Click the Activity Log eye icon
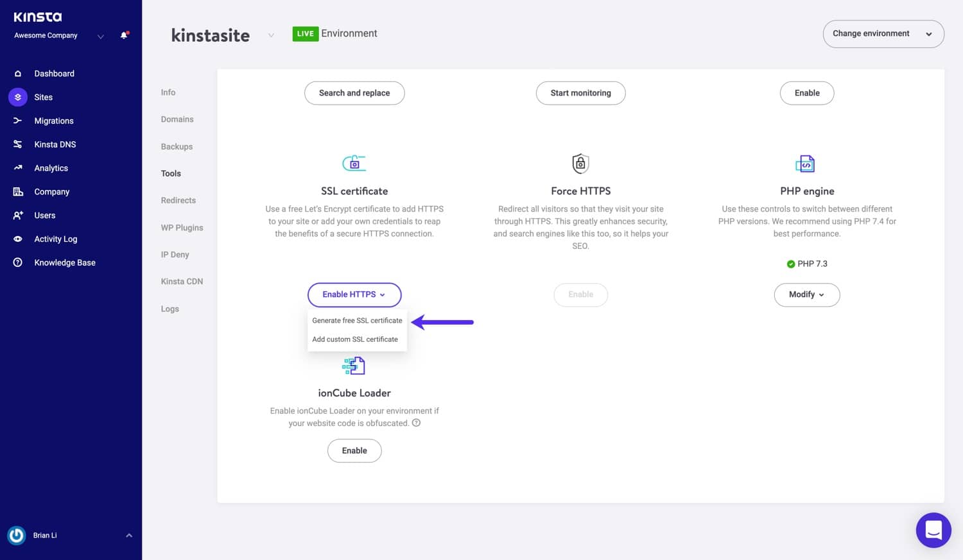 18,239
